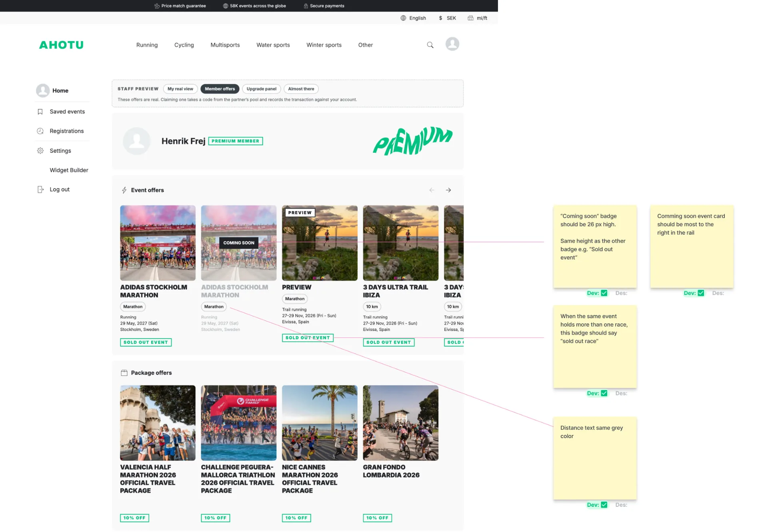This screenshot has height=532, width=768.
Task: Click the COMING SOON badge on the card
Action: 239,243
